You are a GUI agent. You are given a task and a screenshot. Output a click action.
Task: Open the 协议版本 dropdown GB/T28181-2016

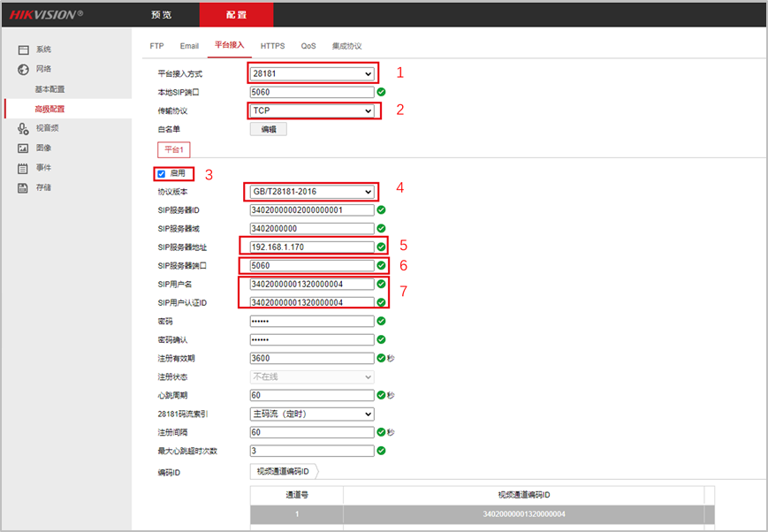click(312, 192)
